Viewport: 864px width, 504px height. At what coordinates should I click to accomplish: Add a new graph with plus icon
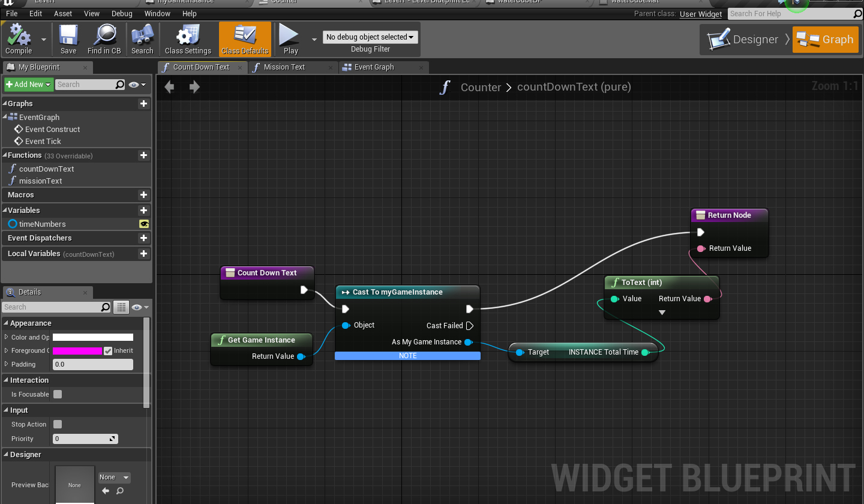pos(143,104)
